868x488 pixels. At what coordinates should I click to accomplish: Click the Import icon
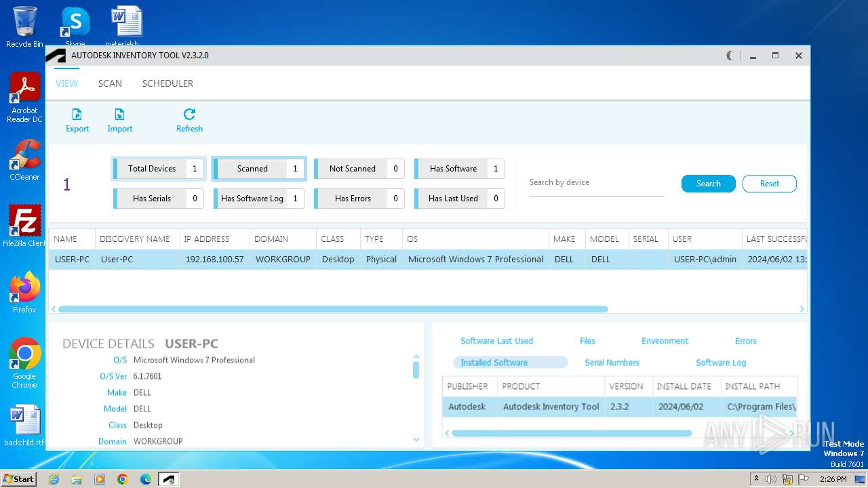click(119, 115)
